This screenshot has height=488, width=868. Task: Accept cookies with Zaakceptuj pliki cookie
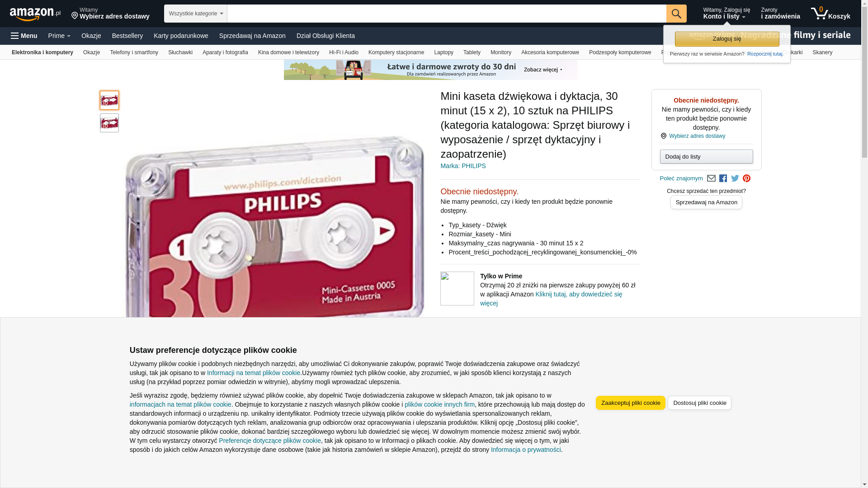[631, 403]
